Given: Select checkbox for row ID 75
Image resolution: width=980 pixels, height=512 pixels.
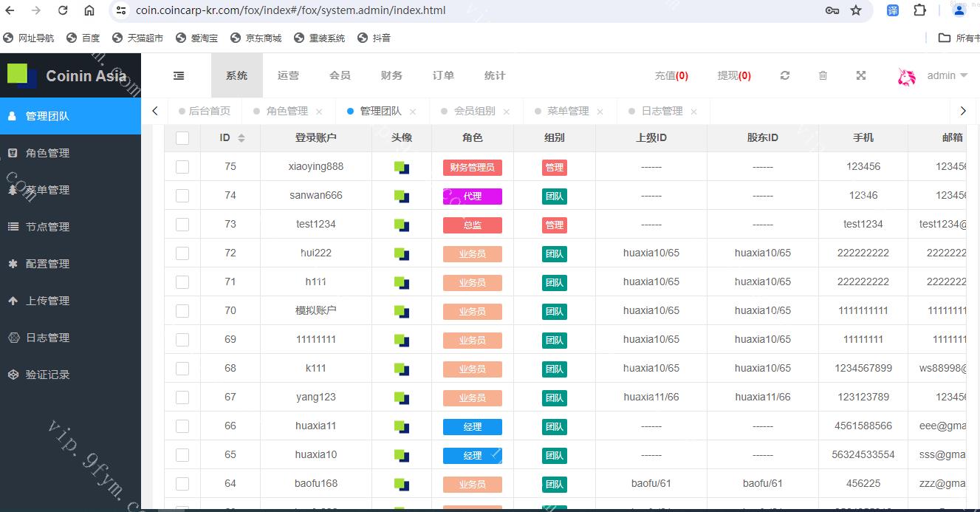Looking at the screenshot, I should point(182,167).
